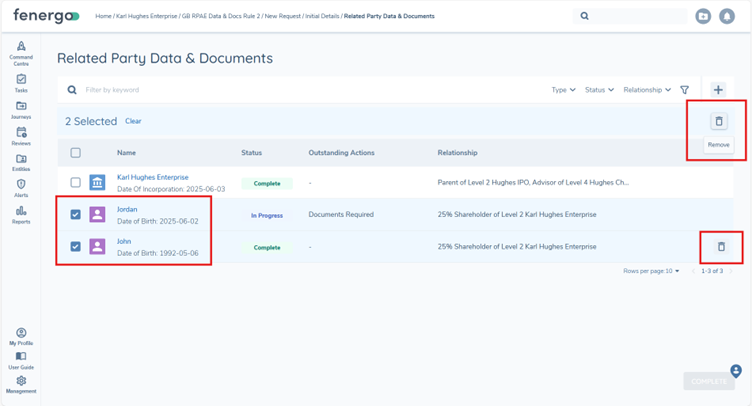
Task: Open the Relationship filter dropdown
Action: pos(647,90)
